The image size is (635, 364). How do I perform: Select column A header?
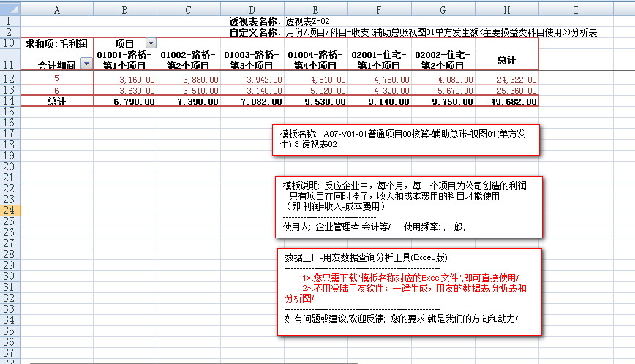[57, 9]
